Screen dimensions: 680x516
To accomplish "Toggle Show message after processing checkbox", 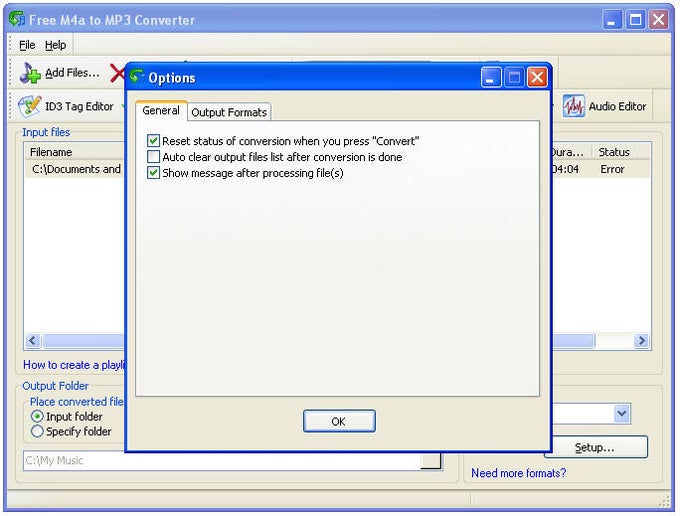I will 153,173.
